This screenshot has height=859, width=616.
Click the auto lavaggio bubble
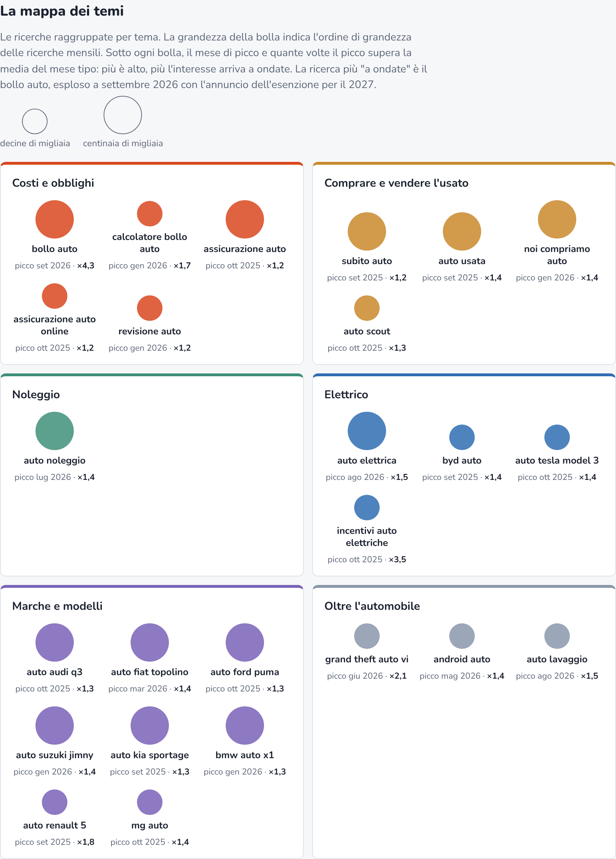pos(556,636)
